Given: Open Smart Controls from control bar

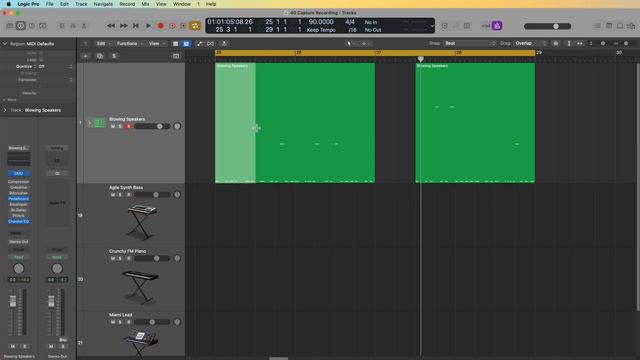Looking at the screenshot, I should click(62, 26).
